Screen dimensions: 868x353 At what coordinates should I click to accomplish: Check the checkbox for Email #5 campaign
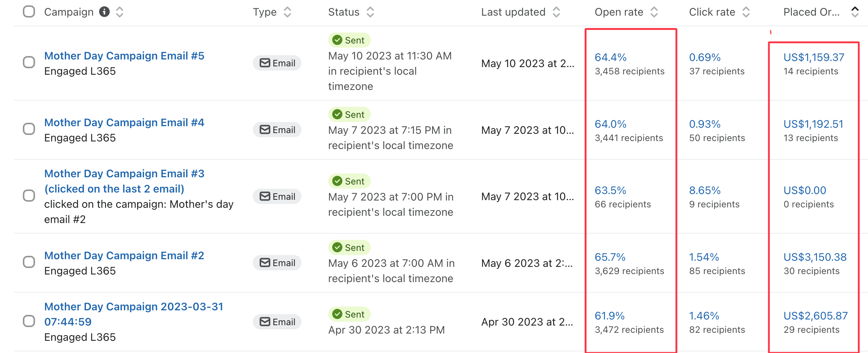point(29,62)
